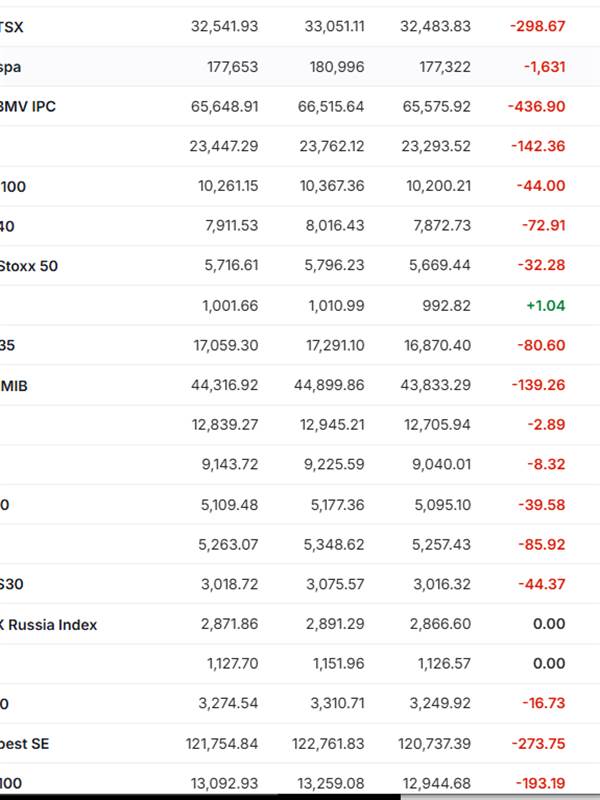Click the 33,051.11 cell
600x800 pixels.
point(335,26)
